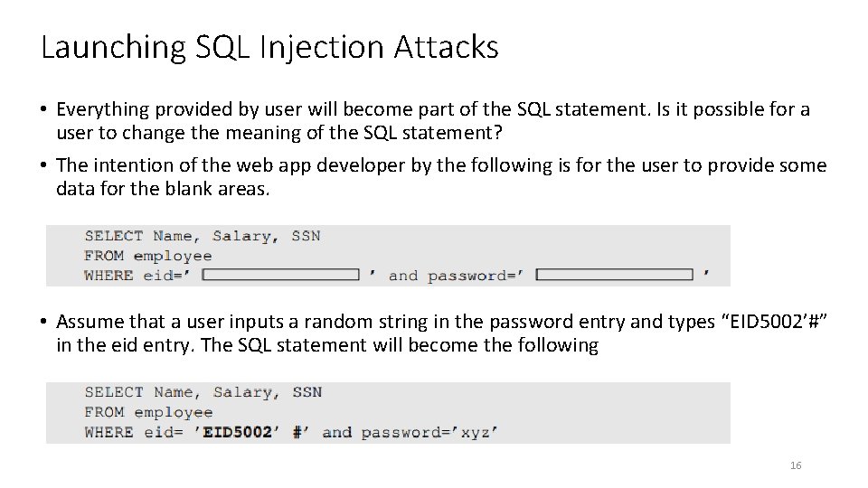Click WHERE eid= in the second snippet
The width and height of the screenshot is (868, 488).
point(134,432)
